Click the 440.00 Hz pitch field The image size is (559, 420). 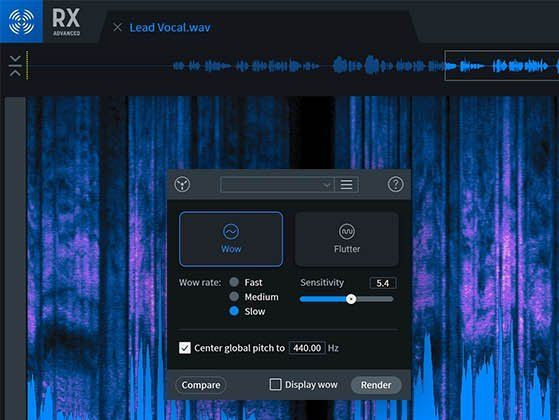pyautogui.click(x=307, y=348)
